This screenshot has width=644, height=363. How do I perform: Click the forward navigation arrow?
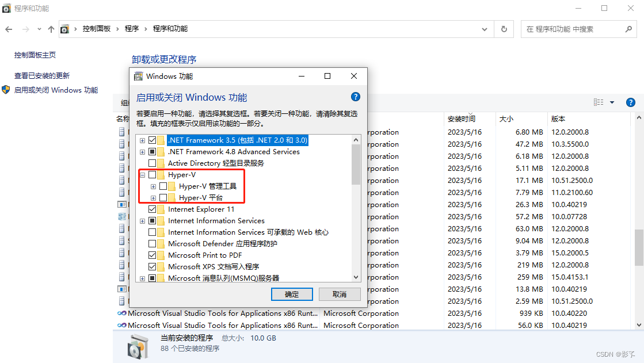tap(25, 29)
